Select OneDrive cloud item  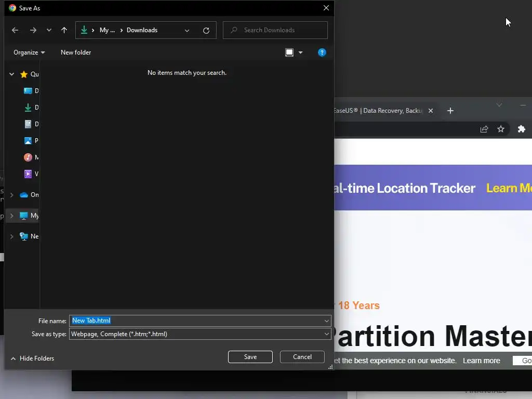(29, 195)
